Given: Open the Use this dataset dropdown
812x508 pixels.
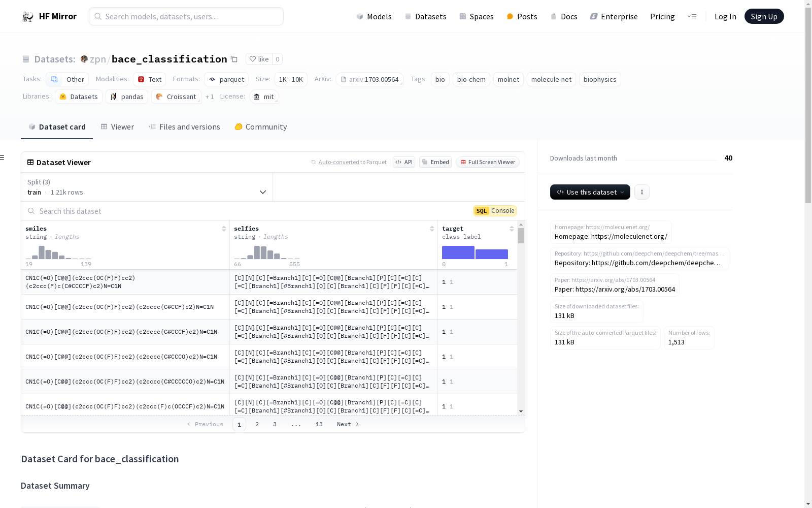Looking at the screenshot, I should click(590, 192).
